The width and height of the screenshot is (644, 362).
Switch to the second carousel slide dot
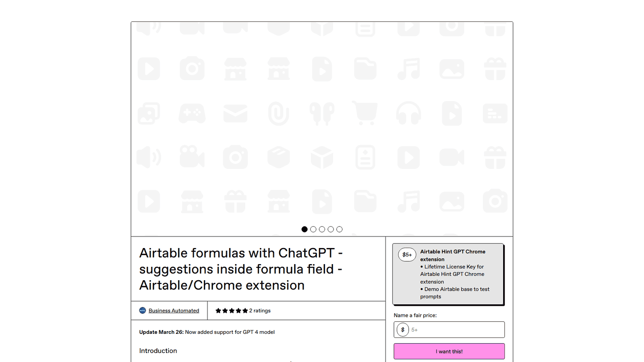(313, 229)
